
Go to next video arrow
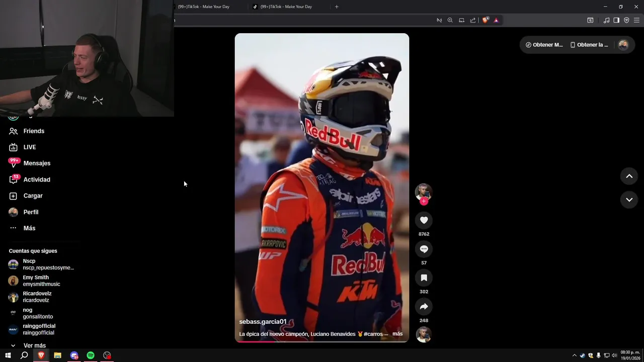[629, 200]
